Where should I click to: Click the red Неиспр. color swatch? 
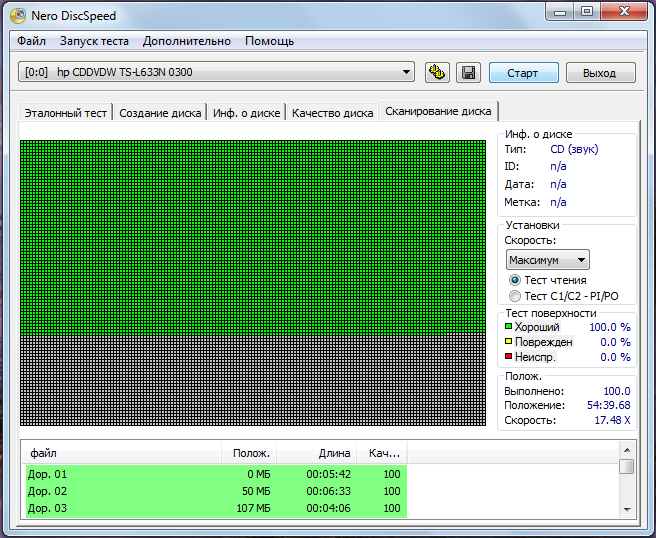click(x=508, y=356)
